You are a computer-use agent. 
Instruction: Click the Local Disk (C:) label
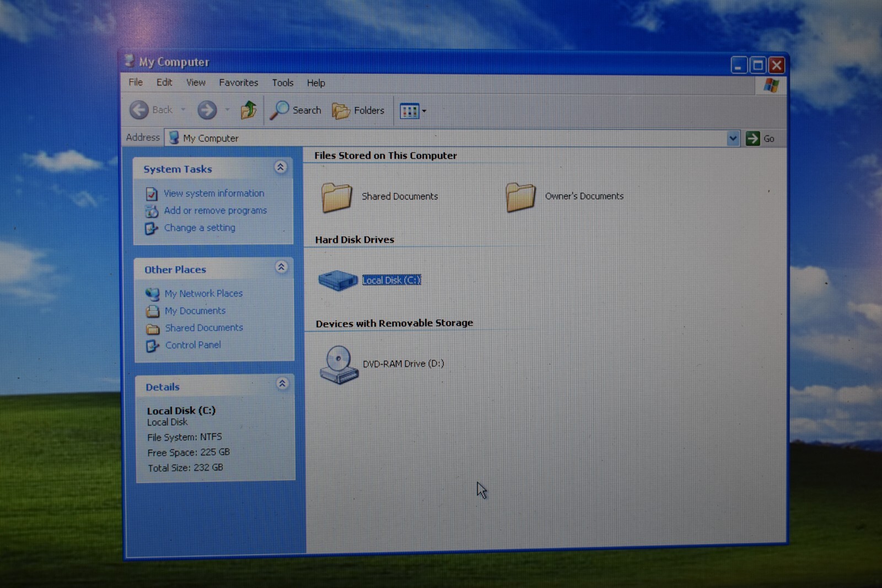[x=391, y=280]
